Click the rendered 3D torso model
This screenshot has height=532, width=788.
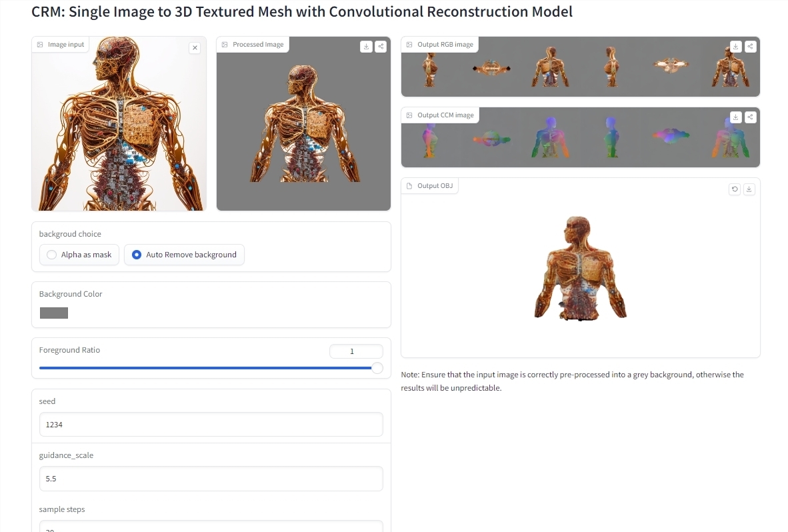click(x=581, y=268)
